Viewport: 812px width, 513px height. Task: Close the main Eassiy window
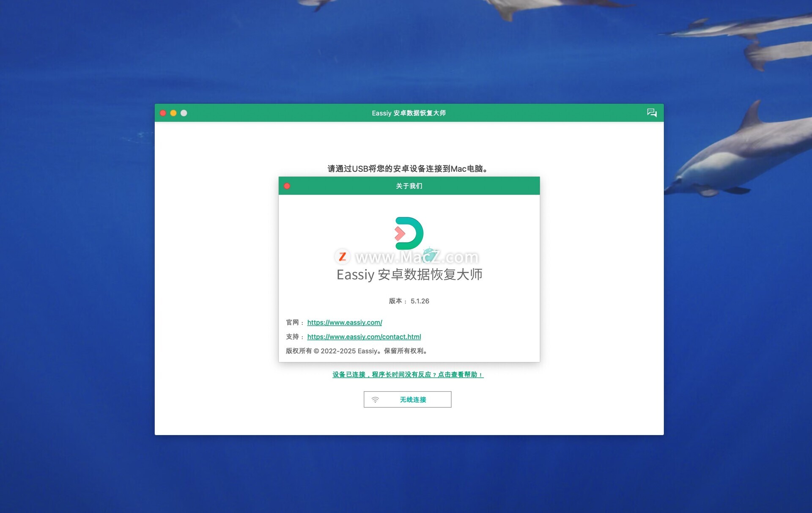(x=163, y=113)
